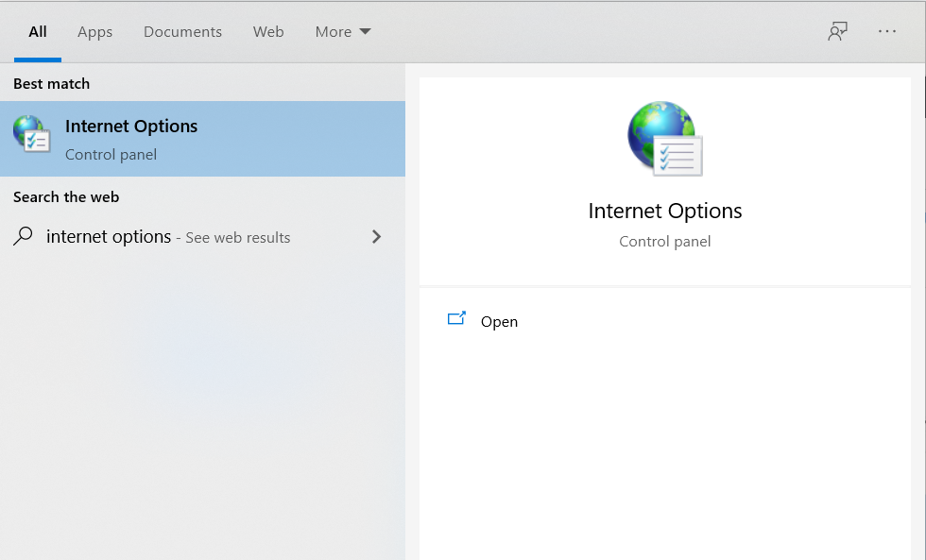This screenshot has width=926, height=560.
Task: Click 'Control panel' subtitle under Best match result
Action: point(111,155)
